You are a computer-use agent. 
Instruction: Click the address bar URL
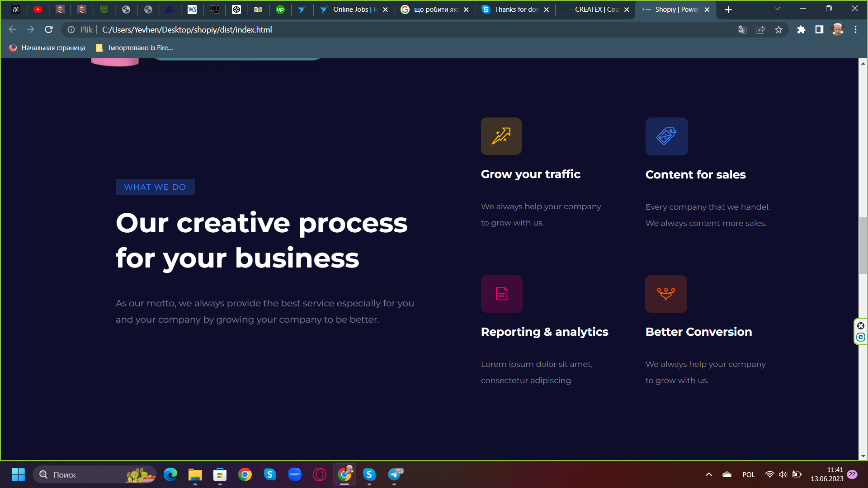coord(187,30)
